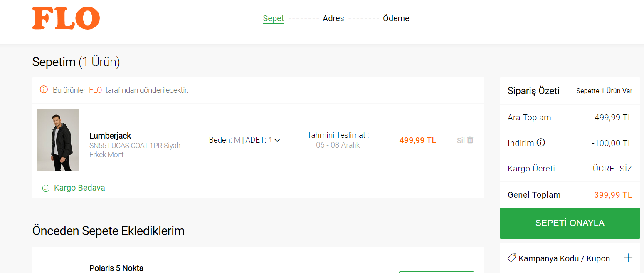Go to the Adres step

[x=333, y=18]
